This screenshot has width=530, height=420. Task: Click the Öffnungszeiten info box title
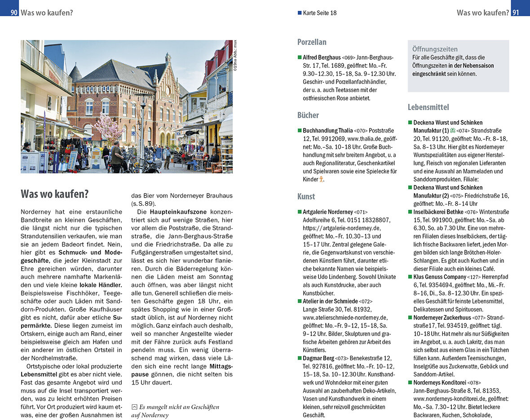tap(435, 49)
